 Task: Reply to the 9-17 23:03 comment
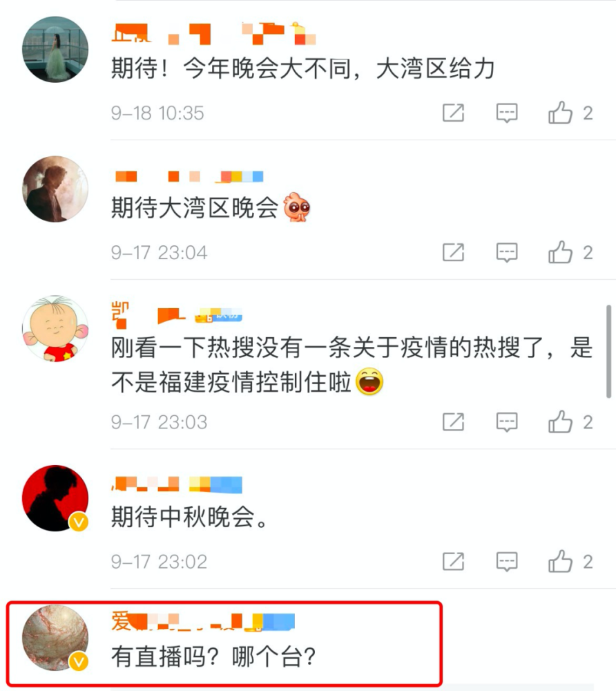[x=507, y=422]
